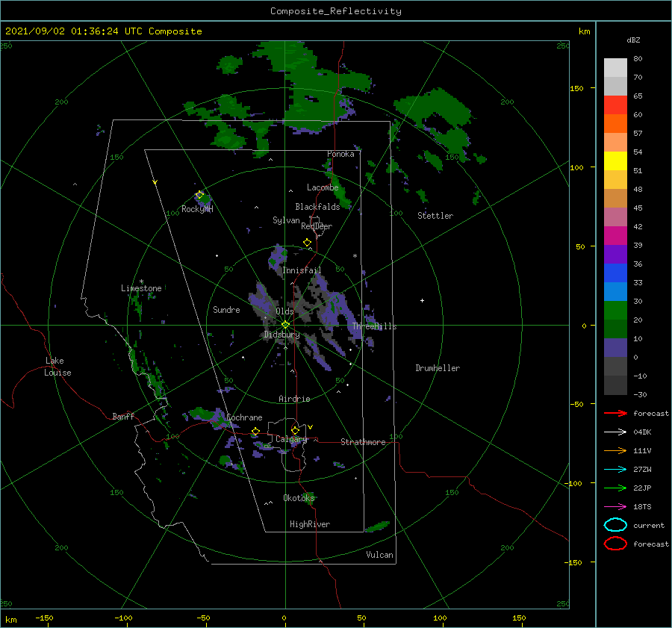
Task: Click the cyan current ellipse icon
Action: (x=615, y=525)
